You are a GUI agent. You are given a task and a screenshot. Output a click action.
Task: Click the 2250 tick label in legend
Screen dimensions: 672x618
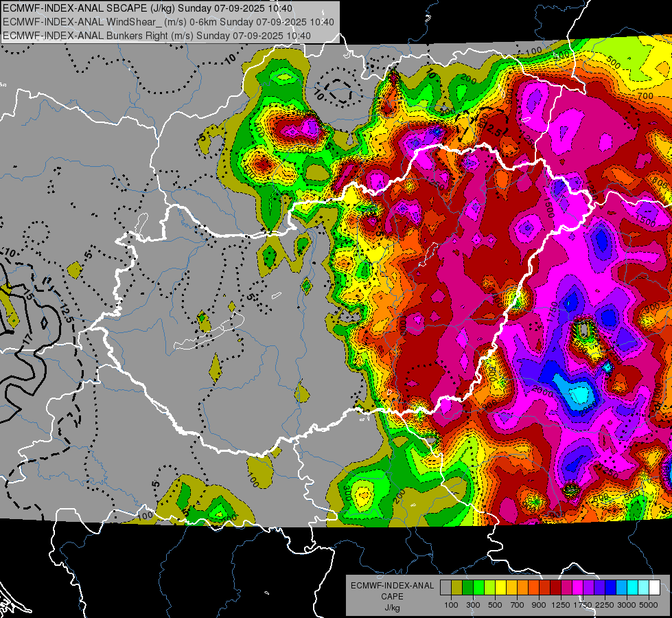tap(605, 605)
